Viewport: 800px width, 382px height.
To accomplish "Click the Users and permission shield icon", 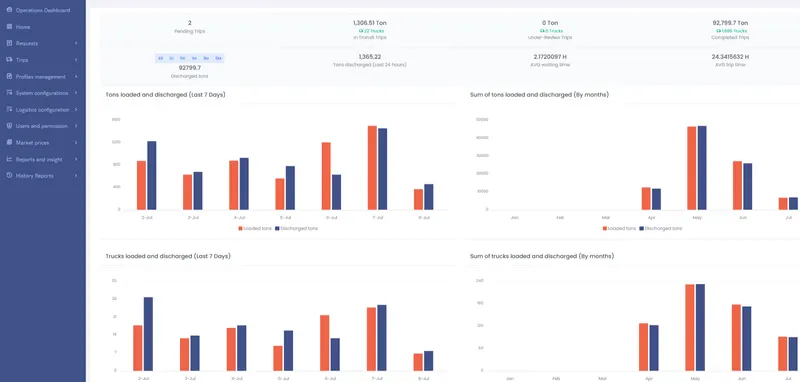I will pos(9,126).
